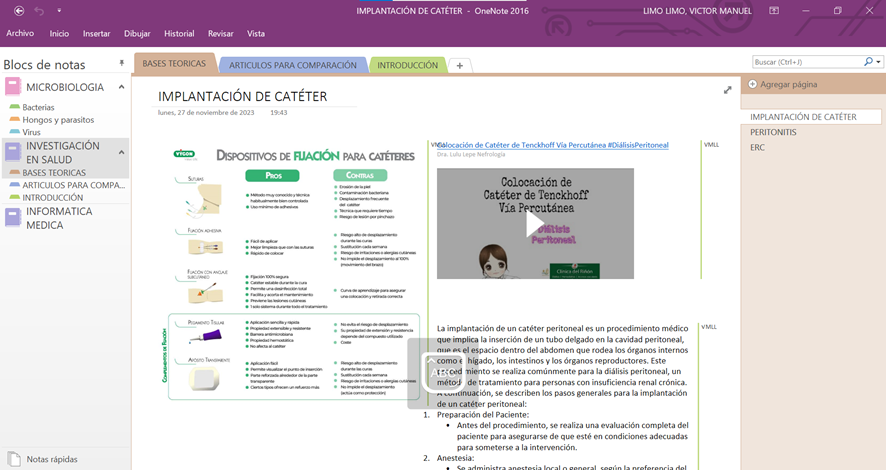
Task: Open ribbon display options icon
Action: pos(774,11)
